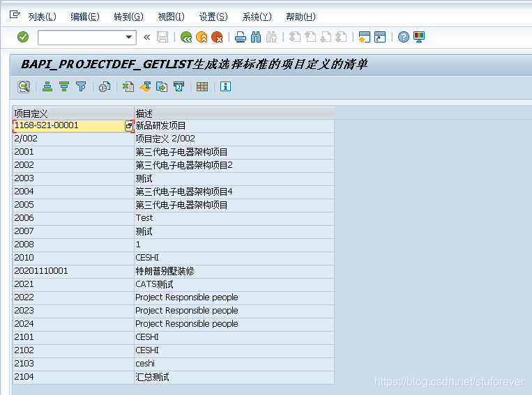
Task: Click the Previous Page icon
Action: click(310, 37)
